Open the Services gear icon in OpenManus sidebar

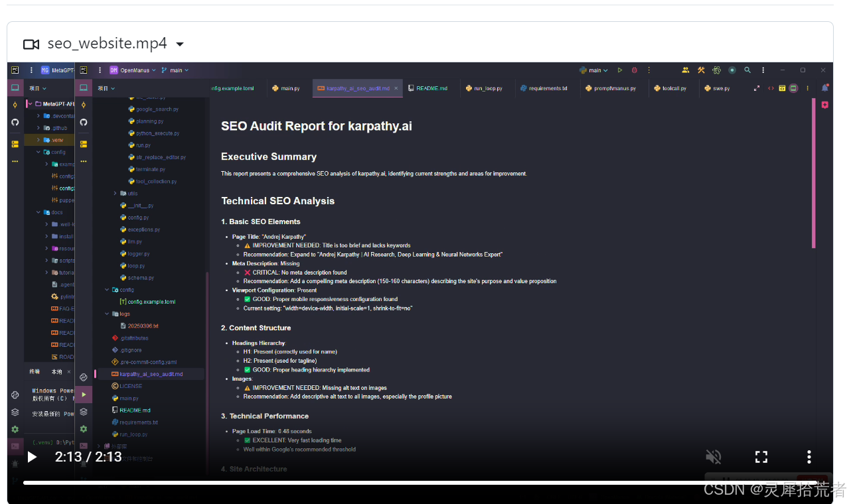pyautogui.click(x=84, y=429)
